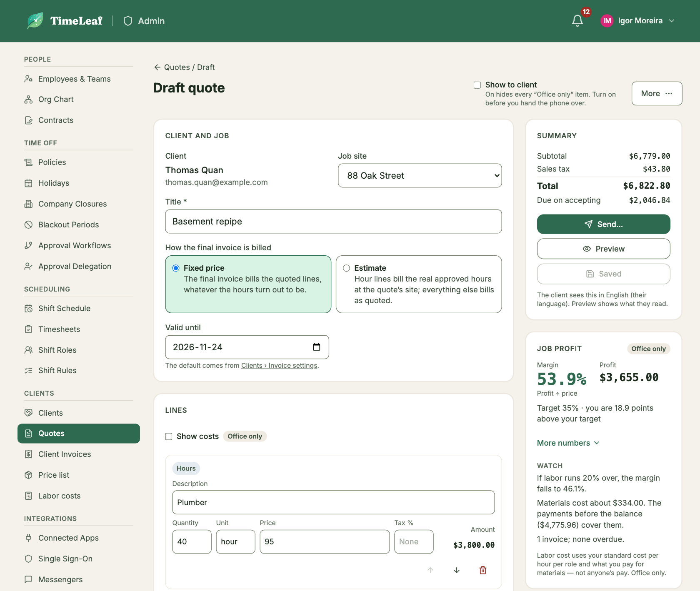Follow the Clients › Invoice settings link
700x591 pixels.
click(x=279, y=366)
